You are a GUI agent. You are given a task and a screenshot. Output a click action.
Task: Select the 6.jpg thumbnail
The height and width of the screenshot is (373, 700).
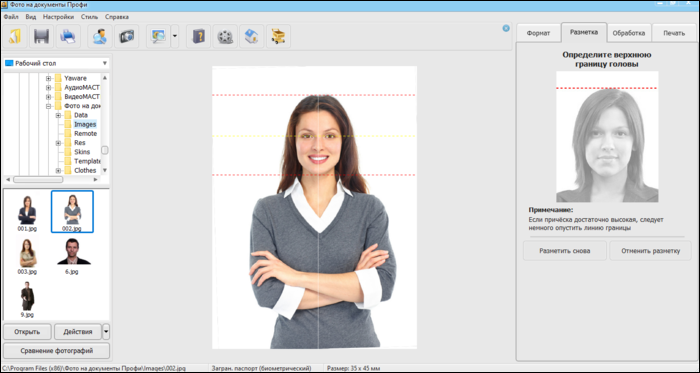[72, 256]
